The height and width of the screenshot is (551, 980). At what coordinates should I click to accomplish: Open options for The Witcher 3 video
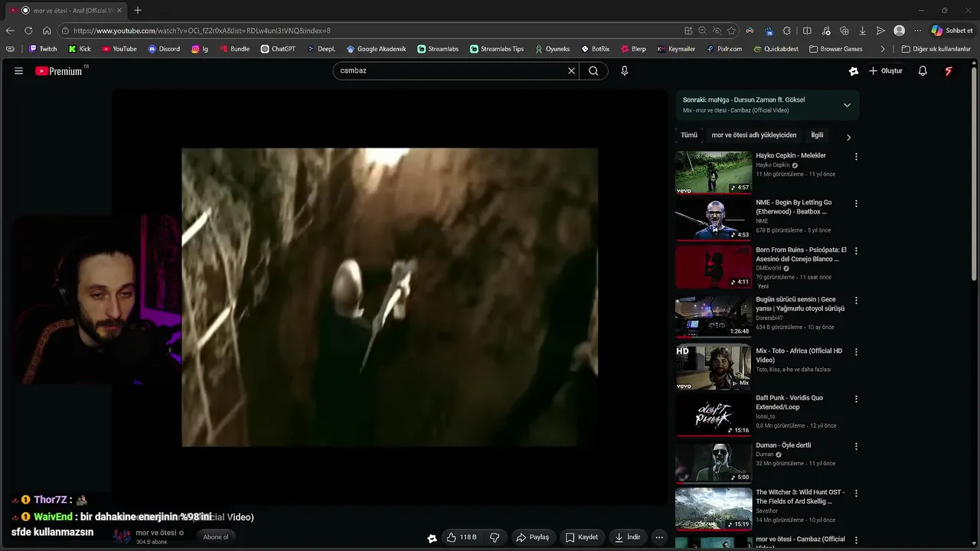click(856, 494)
